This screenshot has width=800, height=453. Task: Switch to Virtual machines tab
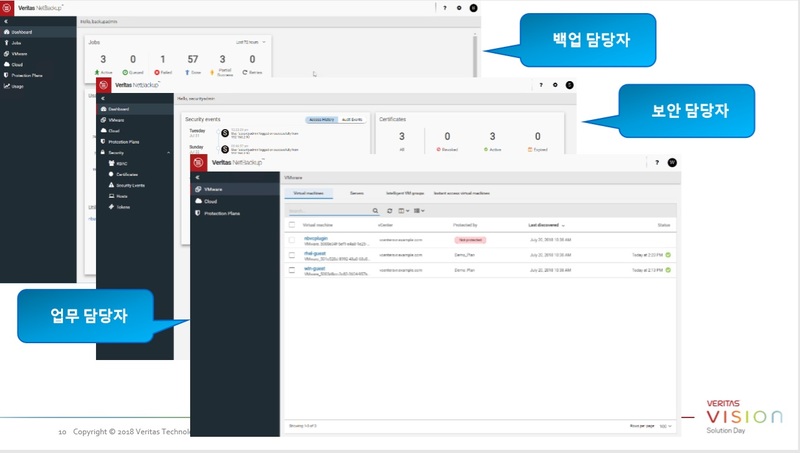coord(309,193)
